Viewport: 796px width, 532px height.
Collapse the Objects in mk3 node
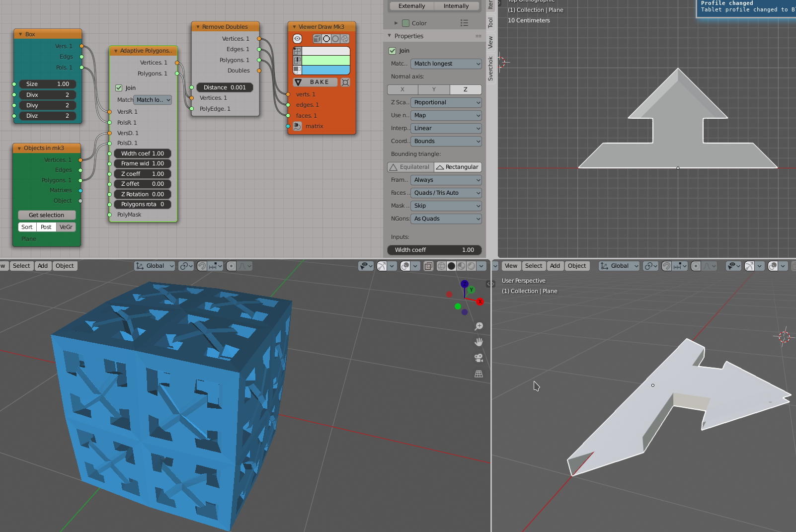tap(19, 148)
